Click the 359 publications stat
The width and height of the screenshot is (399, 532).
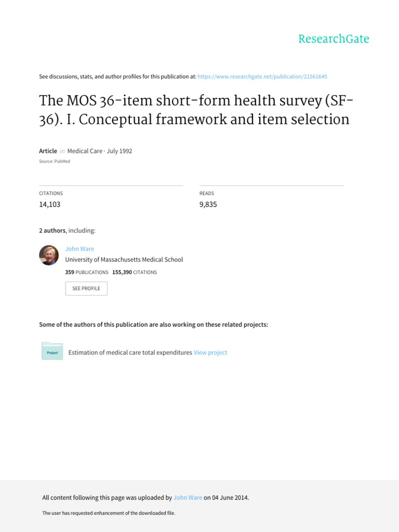(x=87, y=272)
